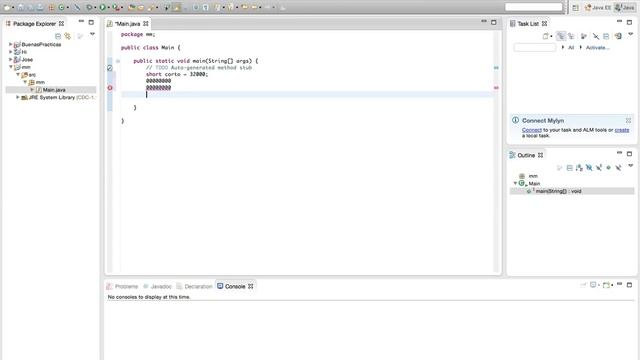Click the New Java Class green C icon
The image size is (640, 360).
point(61,7)
